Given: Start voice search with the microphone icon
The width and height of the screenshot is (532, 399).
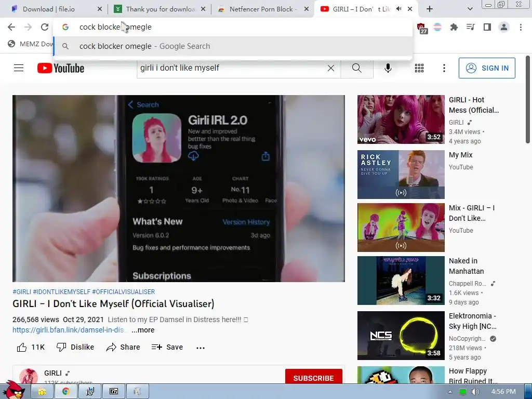Looking at the screenshot, I should click(388, 68).
